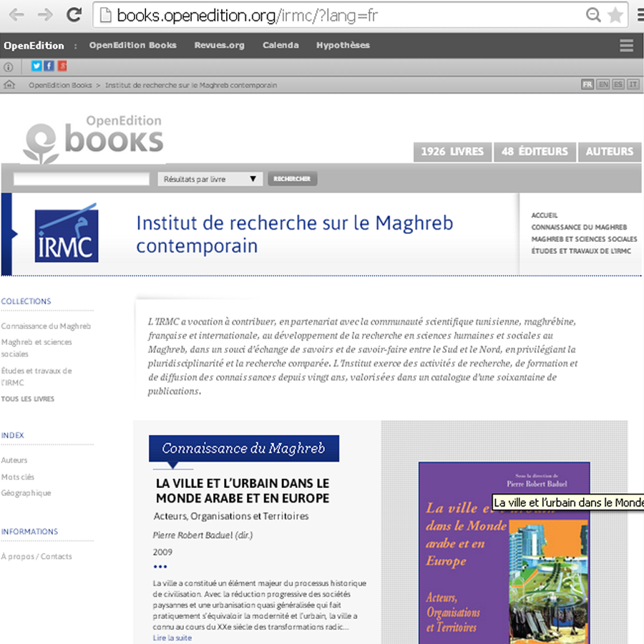Image resolution: width=644 pixels, height=644 pixels.
Task: Open Tous les livres link
Action: 27,399
